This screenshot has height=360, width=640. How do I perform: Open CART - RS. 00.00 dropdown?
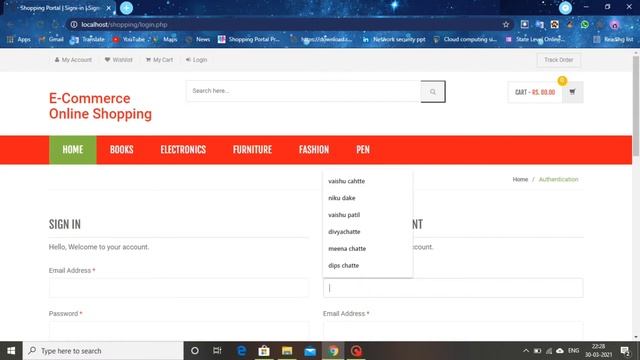point(535,92)
